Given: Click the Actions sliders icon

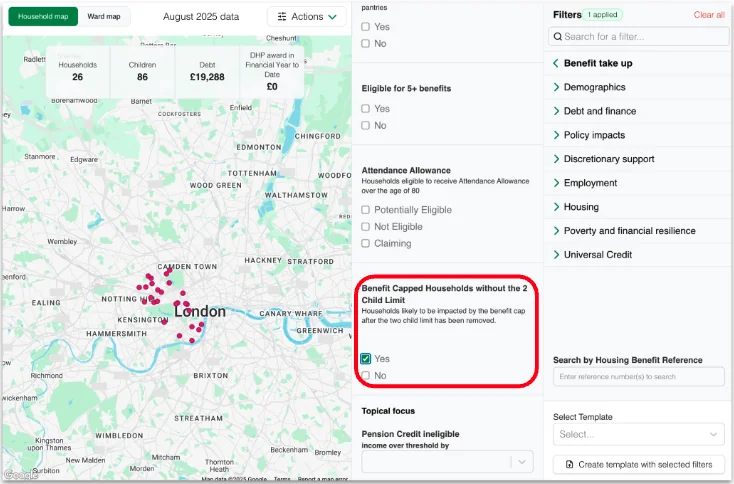Looking at the screenshot, I should [x=282, y=17].
